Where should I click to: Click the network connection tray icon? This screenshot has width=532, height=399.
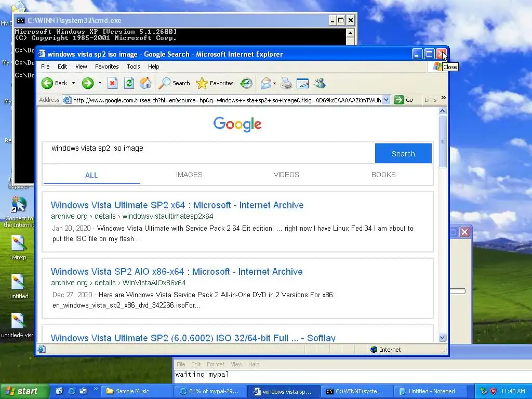[x=484, y=391]
